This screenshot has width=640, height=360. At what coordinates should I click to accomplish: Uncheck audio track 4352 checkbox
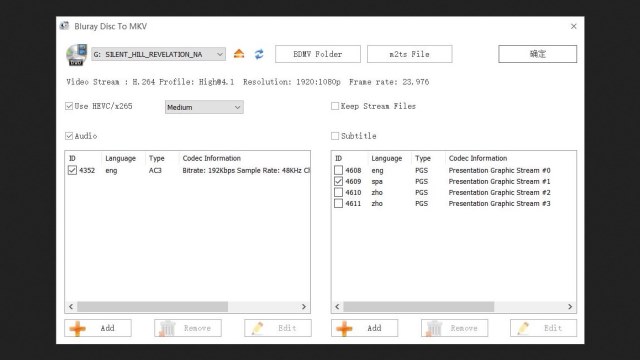[72, 170]
